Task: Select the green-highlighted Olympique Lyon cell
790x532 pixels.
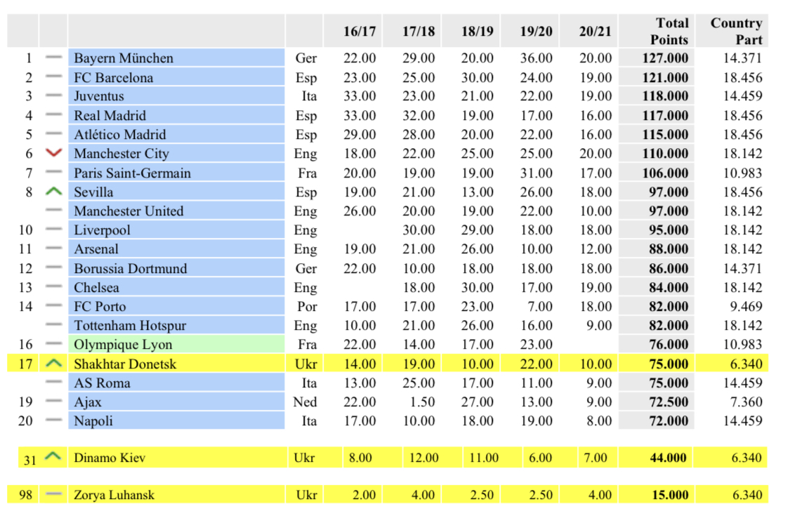Action: tap(177, 344)
